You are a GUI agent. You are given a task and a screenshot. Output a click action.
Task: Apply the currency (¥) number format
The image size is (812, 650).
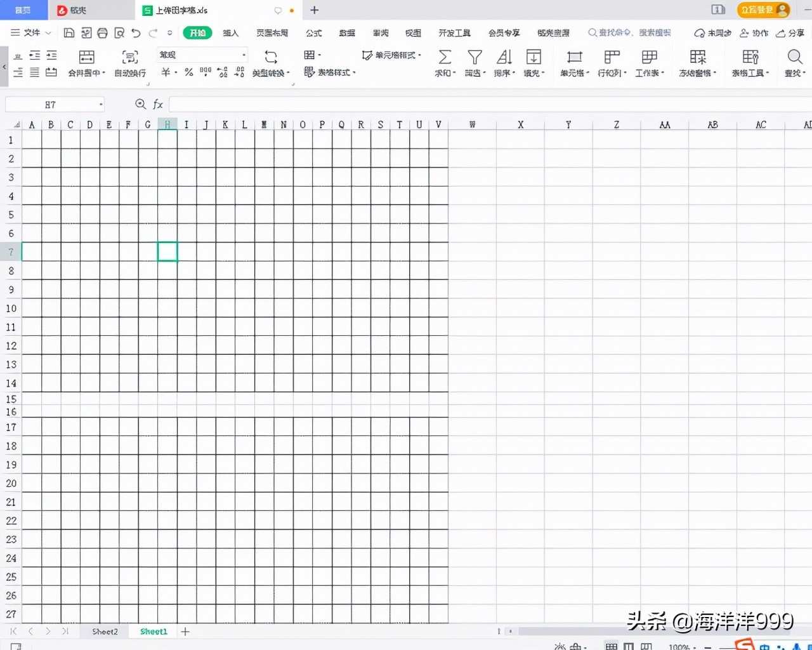tap(166, 72)
